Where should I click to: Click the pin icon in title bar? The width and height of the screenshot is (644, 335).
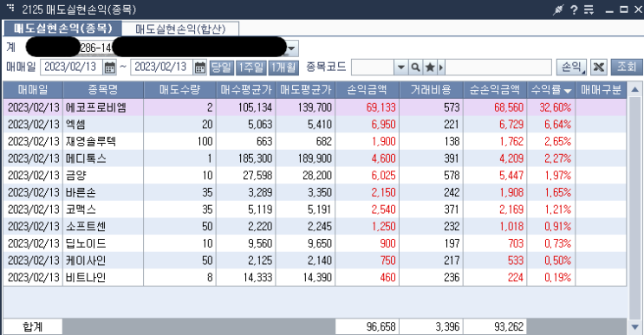[x=558, y=10]
